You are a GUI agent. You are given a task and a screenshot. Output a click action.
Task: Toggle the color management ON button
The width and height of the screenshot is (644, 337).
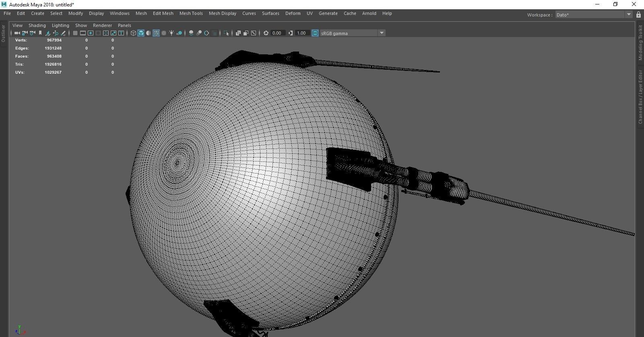(x=315, y=33)
